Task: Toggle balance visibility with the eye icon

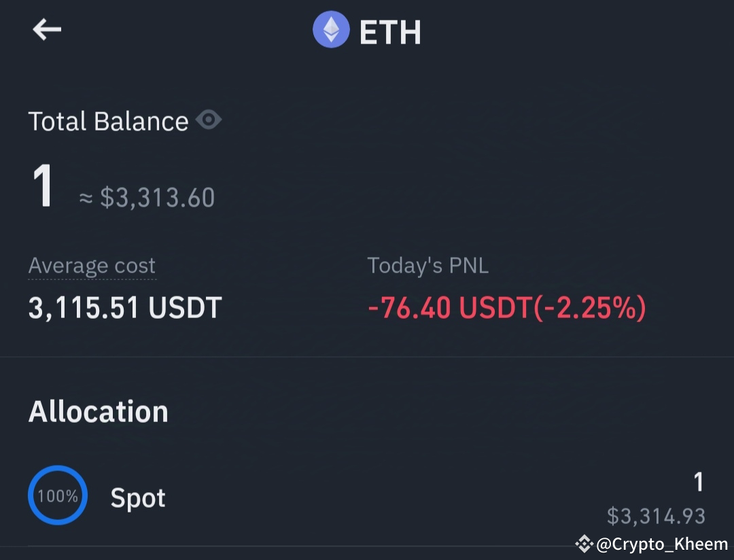Action: click(x=210, y=120)
